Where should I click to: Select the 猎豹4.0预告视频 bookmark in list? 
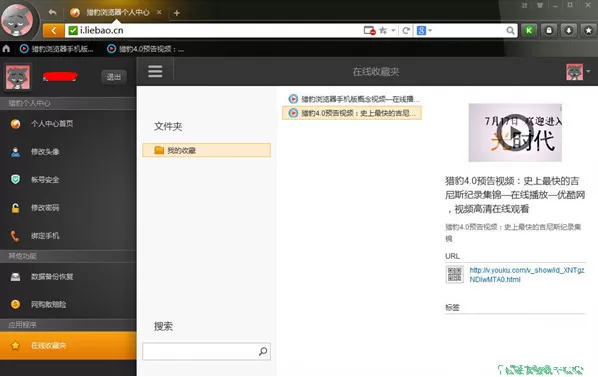[352, 113]
